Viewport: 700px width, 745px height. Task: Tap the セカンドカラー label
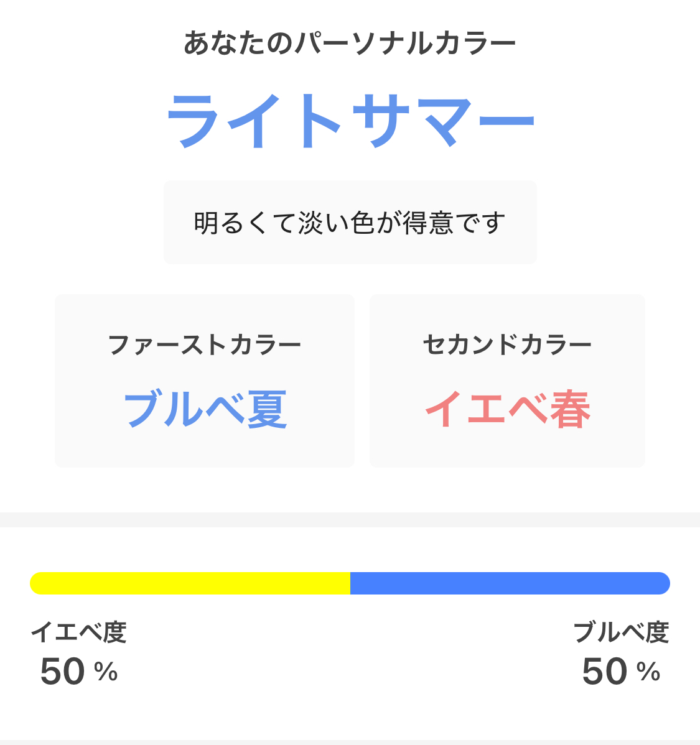tap(507, 345)
